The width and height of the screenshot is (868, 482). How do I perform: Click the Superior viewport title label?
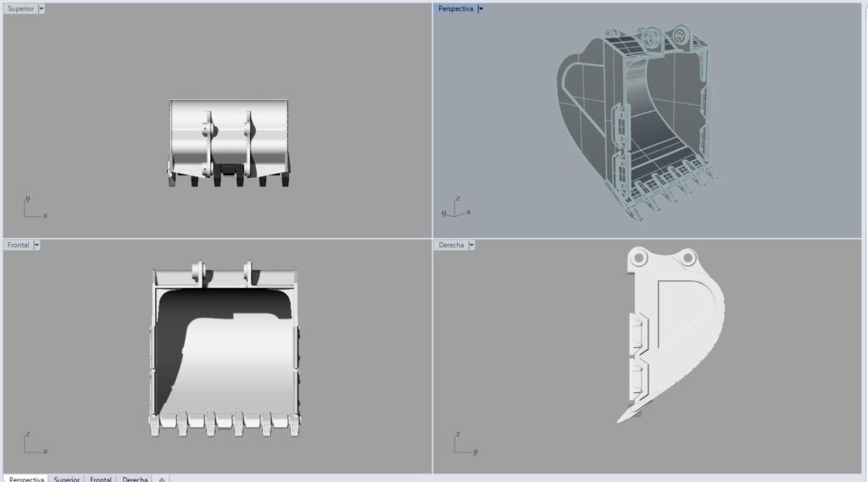point(20,8)
